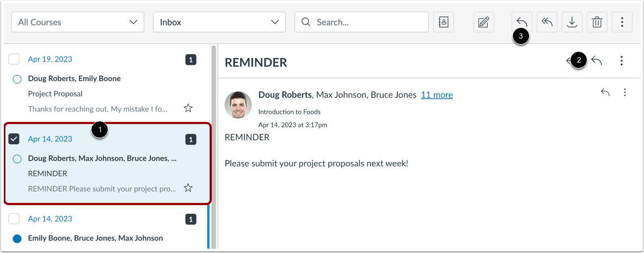Open the address book icon
The width and height of the screenshot is (644, 253).
click(x=444, y=22)
